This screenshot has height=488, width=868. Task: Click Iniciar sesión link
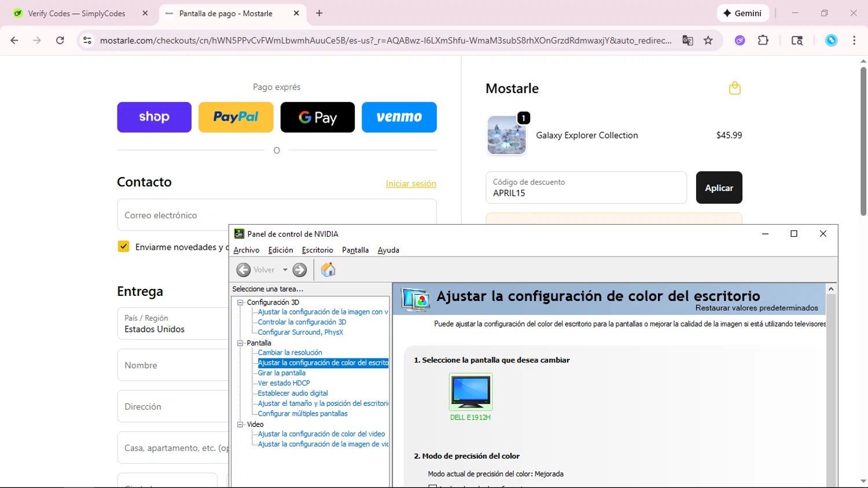point(411,184)
